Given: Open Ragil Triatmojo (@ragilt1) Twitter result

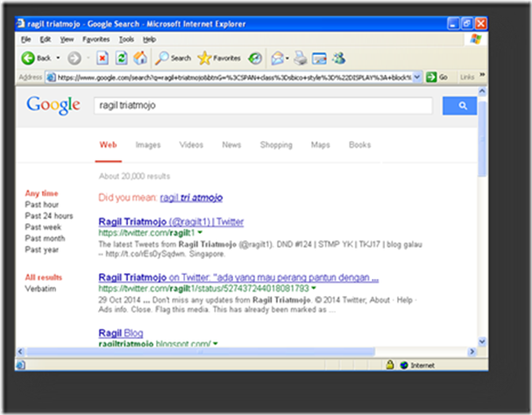Looking at the screenshot, I should click(171, 222).
